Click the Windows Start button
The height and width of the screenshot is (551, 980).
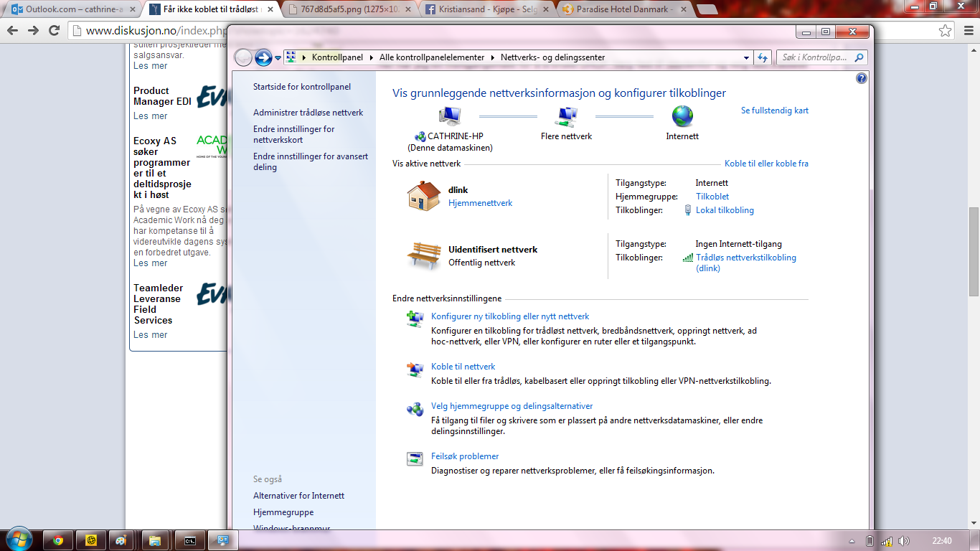[x=18, y=540]
